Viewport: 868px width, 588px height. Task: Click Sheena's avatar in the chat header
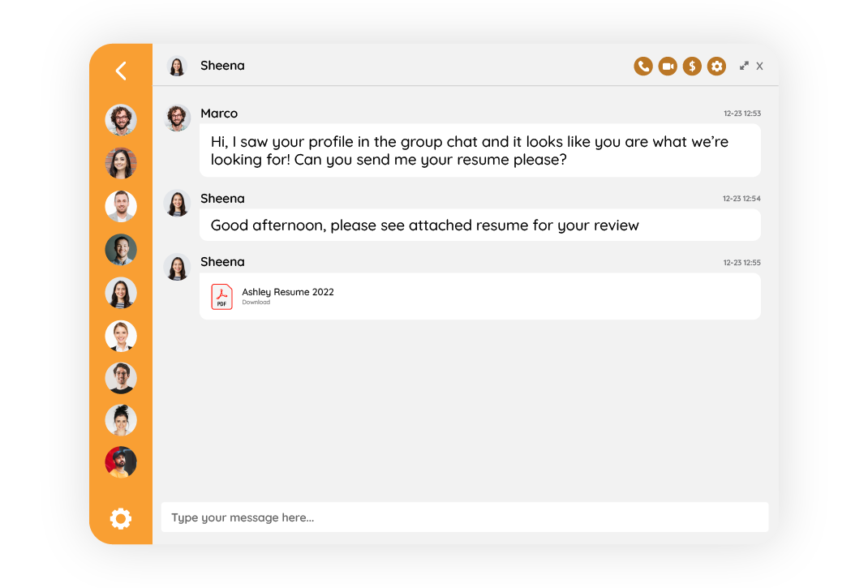(x=177, y=66)
